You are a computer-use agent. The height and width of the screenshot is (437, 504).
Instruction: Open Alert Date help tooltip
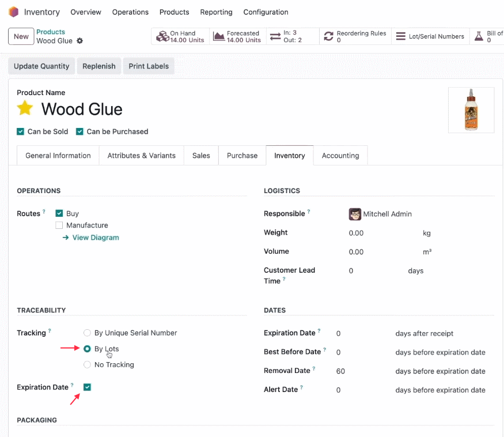click(x=301, y=387)
